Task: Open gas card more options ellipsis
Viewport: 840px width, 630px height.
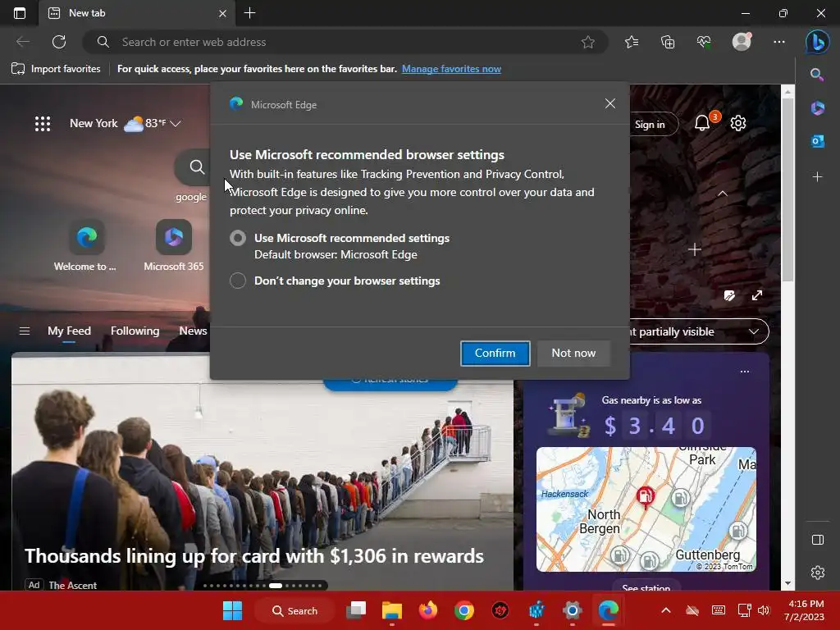Action: click(x=745, y=372)
